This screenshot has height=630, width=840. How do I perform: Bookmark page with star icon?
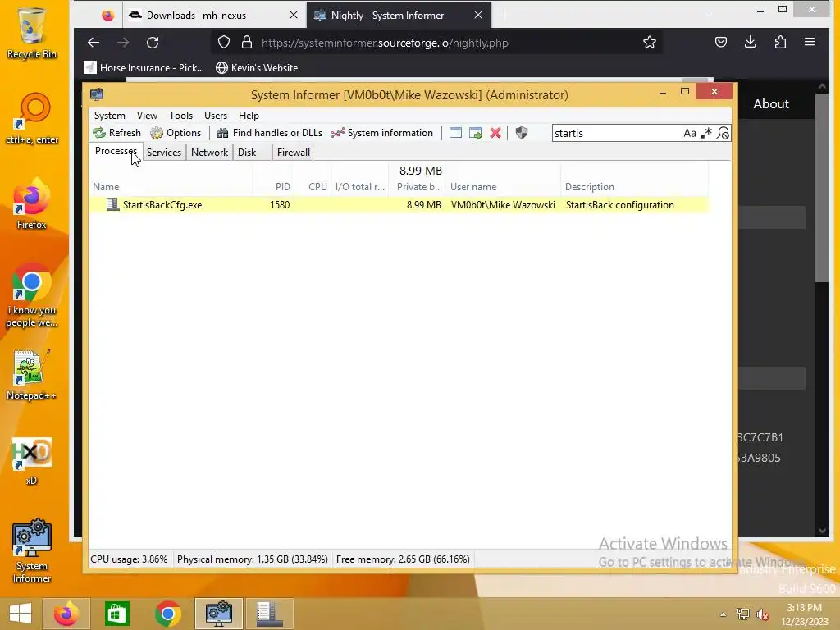point(650,43)
